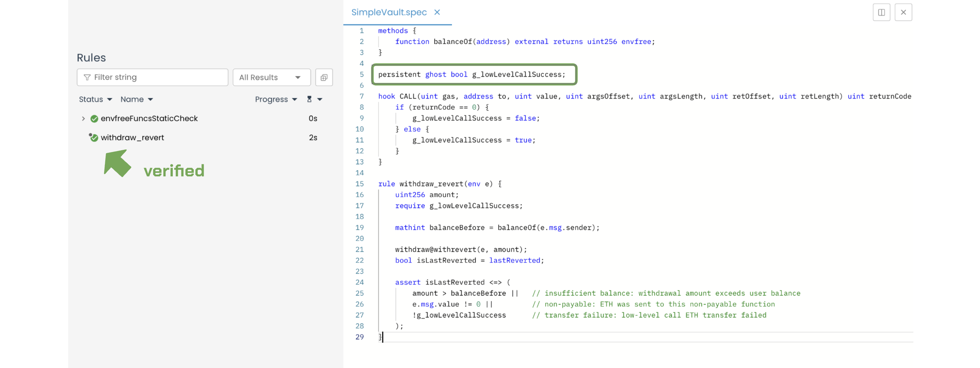Click the sort arrow beside the hourglass
Screen dimensions: 980x368
(x=319, y=99)
